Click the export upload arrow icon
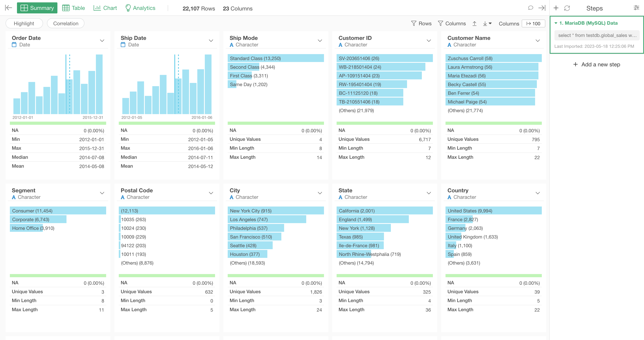 tap(475, 23)
